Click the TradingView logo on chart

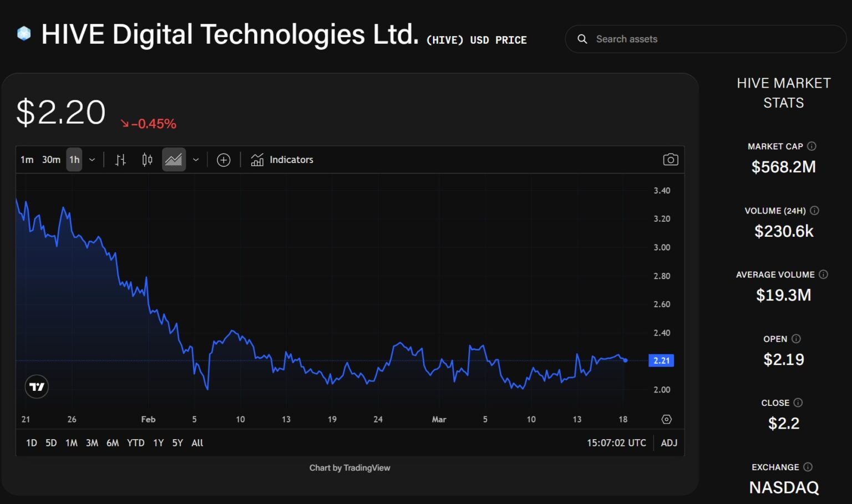click(x=37, y=386)
